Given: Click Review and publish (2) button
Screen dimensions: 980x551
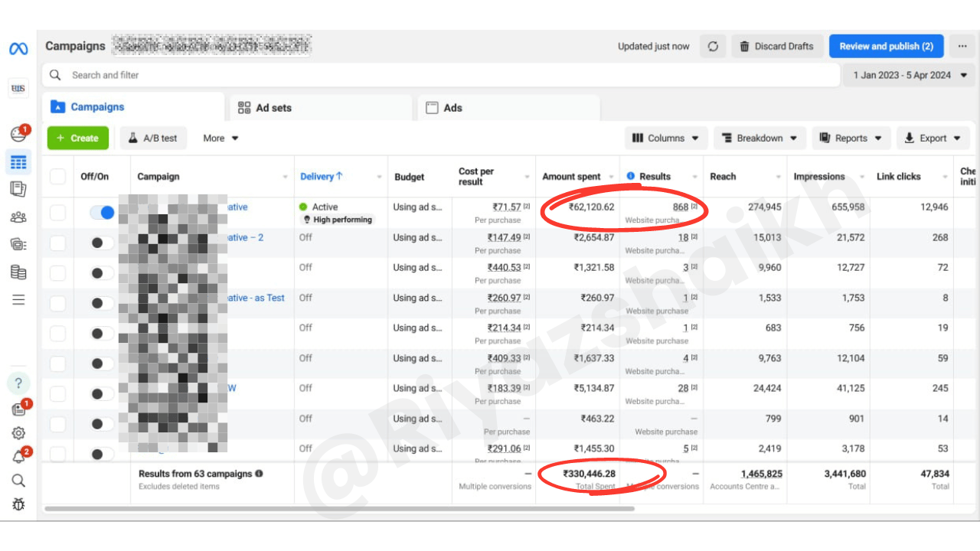Looking at the screenshot, I should point(886,46).
